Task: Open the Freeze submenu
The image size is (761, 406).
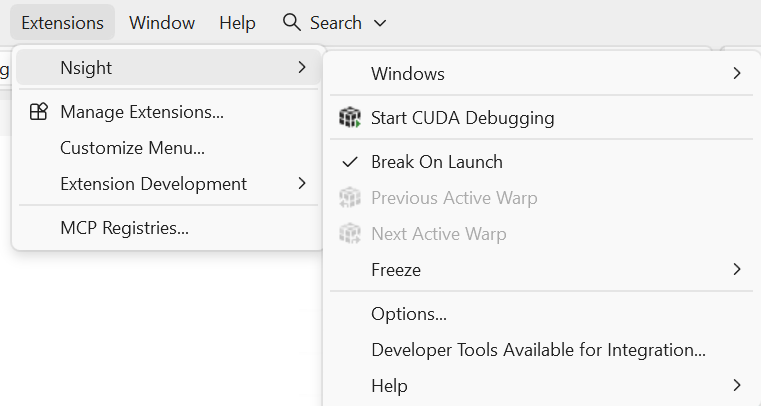Action: pos(542,270)
